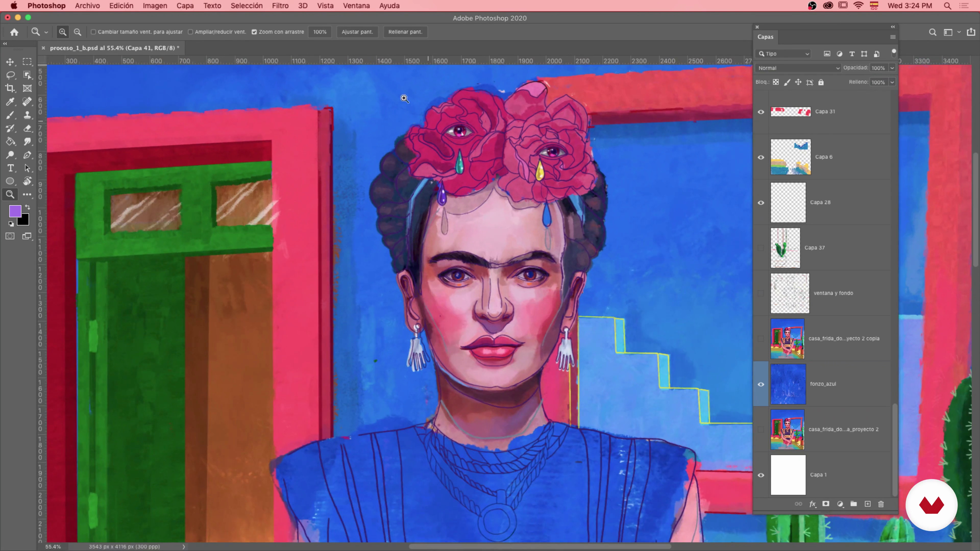The width and height of the screenshot is (980, 551).
Task: Open the Edit Toolbar three-dots button
Action: [27, 194]
